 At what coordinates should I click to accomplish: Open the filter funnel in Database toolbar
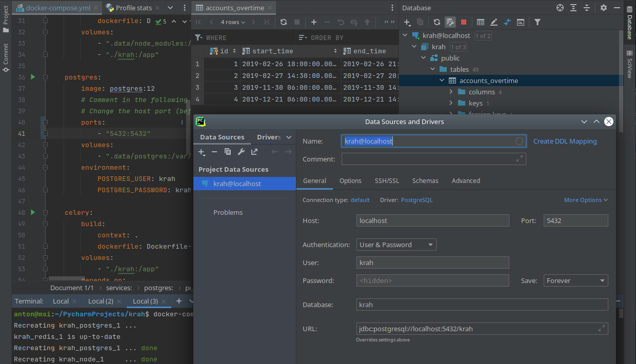(x=537, y=22)
